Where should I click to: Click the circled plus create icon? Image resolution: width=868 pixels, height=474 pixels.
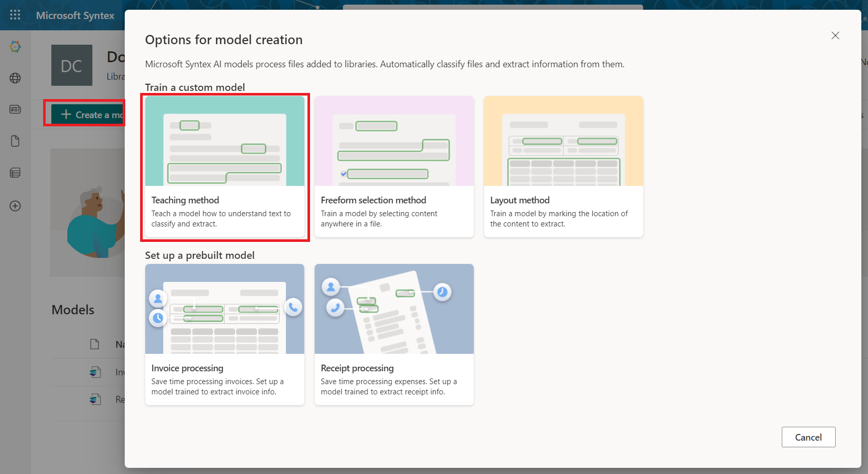point(15,206)
